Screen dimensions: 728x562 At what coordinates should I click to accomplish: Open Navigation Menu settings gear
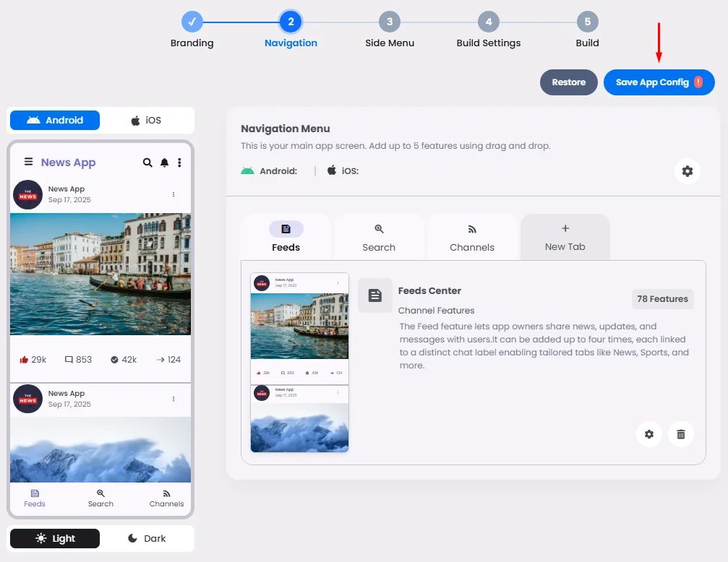click(687, 171)
